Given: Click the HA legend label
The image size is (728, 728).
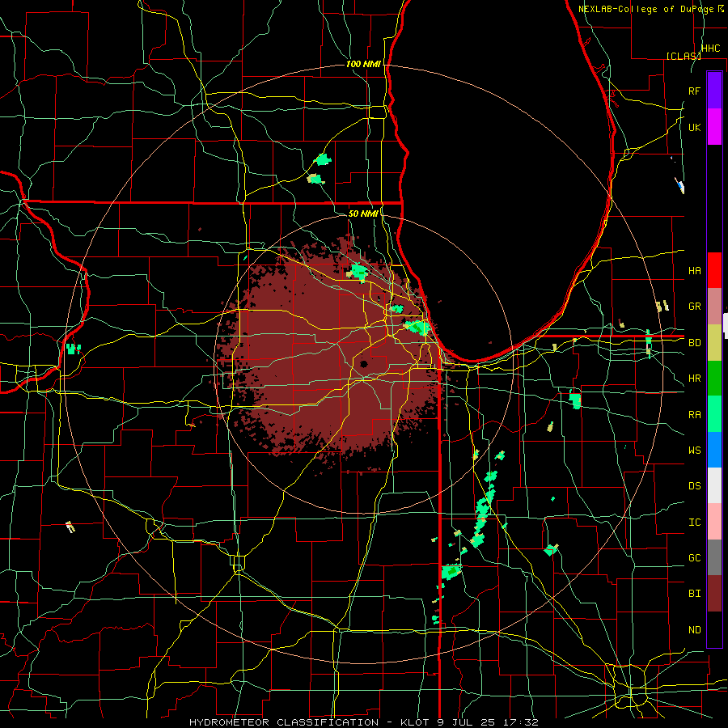Looking at the screenshot, I should tap(694, 270).
